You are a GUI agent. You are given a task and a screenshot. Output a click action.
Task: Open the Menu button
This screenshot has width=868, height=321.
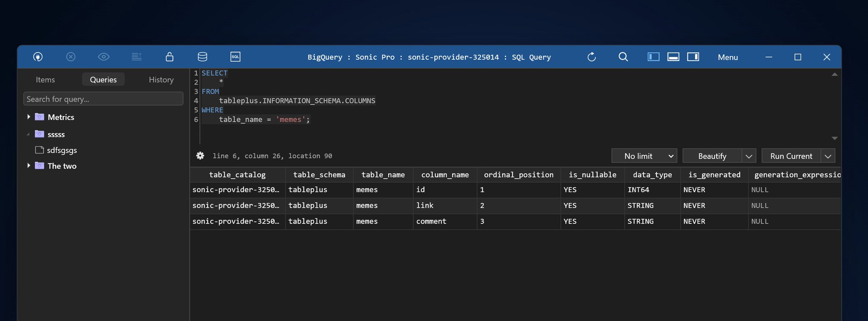728,57
